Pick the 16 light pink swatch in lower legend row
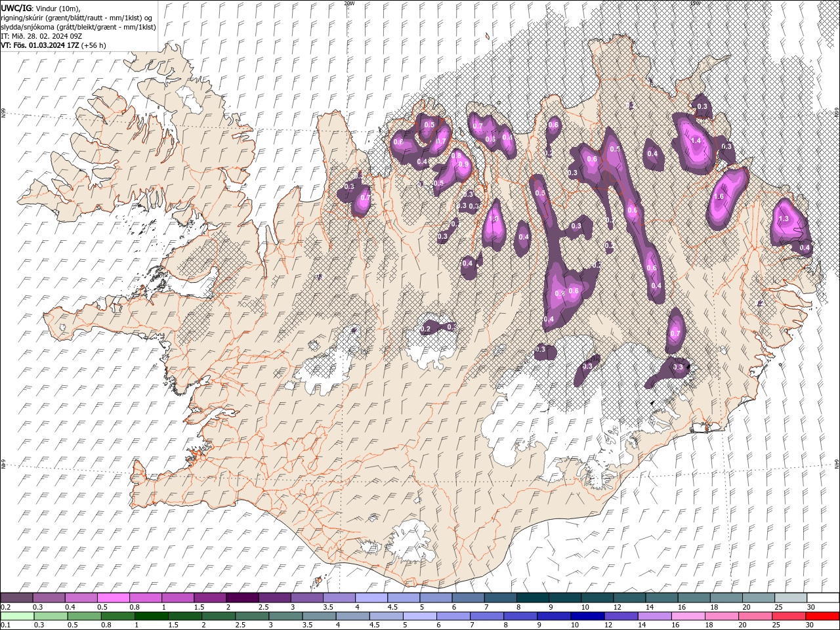840x630 pixels. click(688, 616)
